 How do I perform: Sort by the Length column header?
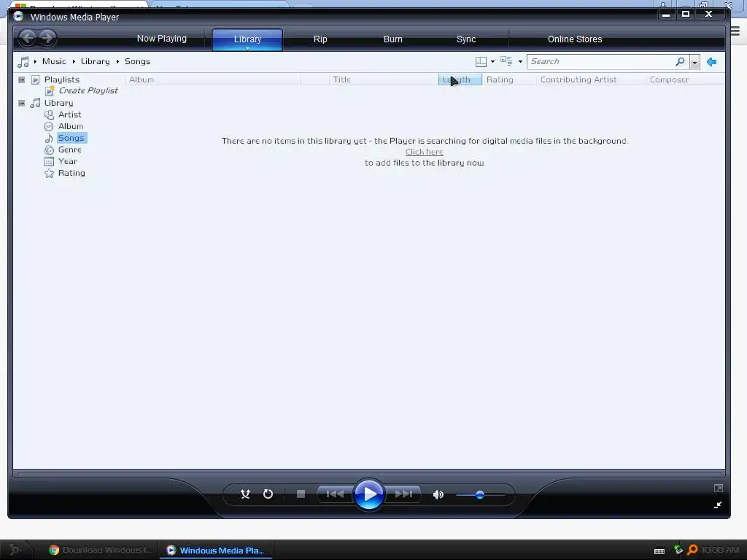(x=460, y=79)
